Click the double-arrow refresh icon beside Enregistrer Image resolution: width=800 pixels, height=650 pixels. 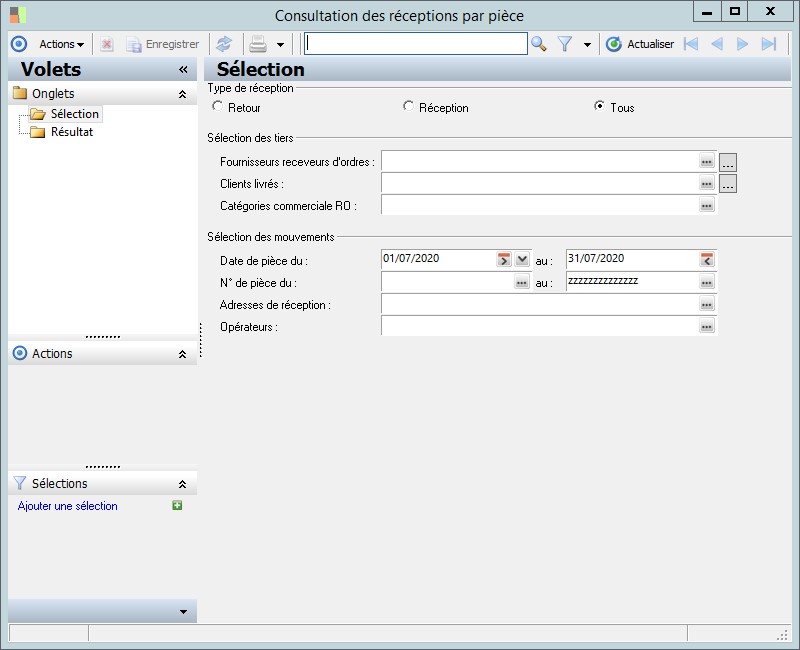(x=224, y=44)
